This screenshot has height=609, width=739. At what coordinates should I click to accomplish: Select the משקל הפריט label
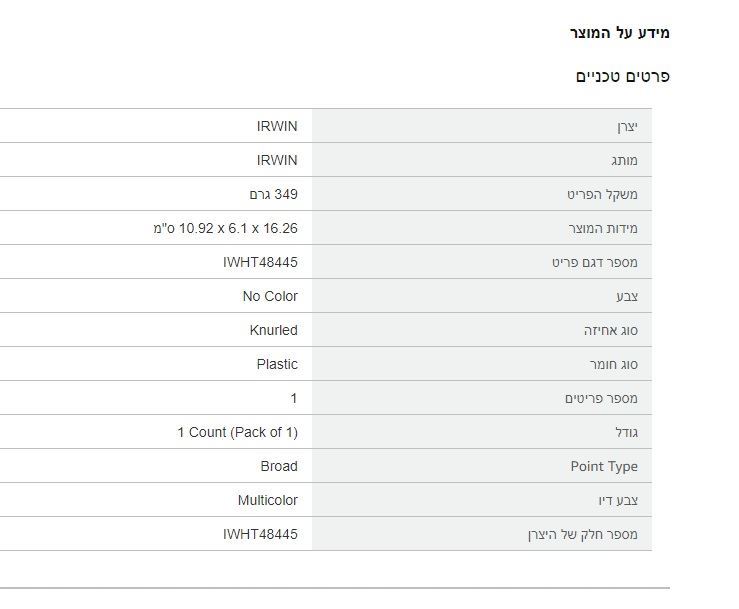tap(602, 195)
